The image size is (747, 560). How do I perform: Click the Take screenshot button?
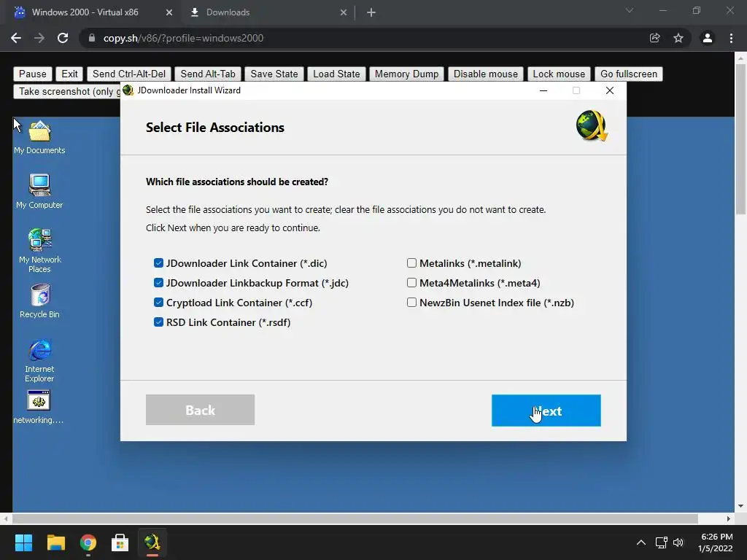pyautogui.click(x=66, y=91)
